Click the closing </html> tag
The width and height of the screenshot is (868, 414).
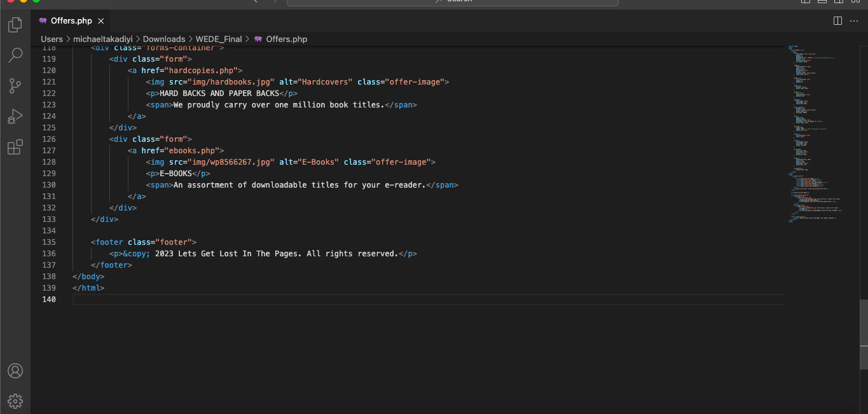(x=88, y=288)
